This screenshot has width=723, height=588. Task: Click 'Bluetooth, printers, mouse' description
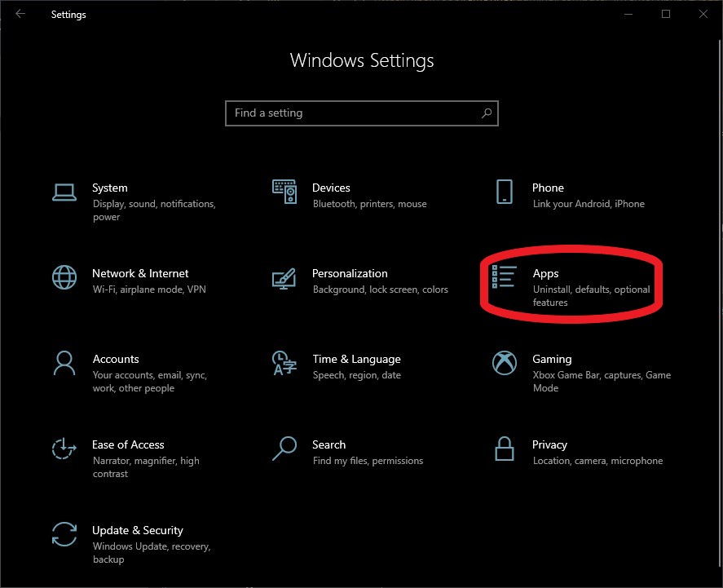point(370,204)
